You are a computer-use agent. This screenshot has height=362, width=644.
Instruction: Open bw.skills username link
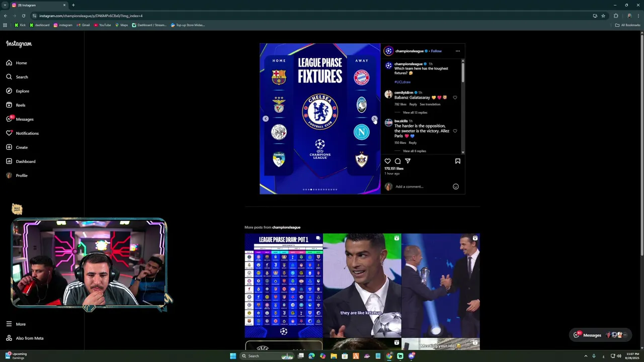401,121
